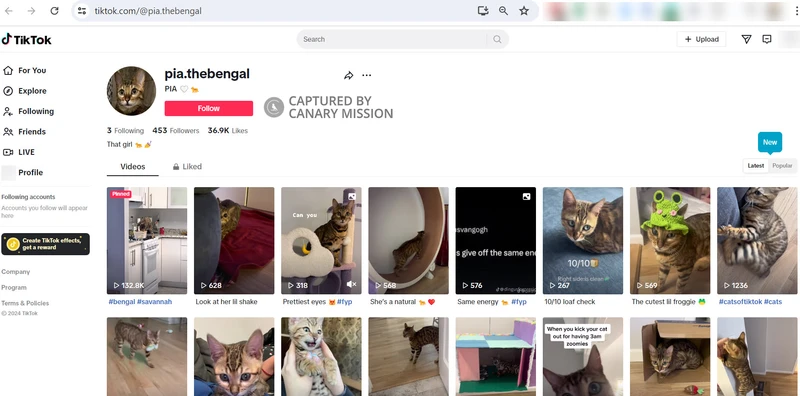Click the 3 Following count
Image resolution: width=800 pixels, height=396 pixels.
[126, 131]
